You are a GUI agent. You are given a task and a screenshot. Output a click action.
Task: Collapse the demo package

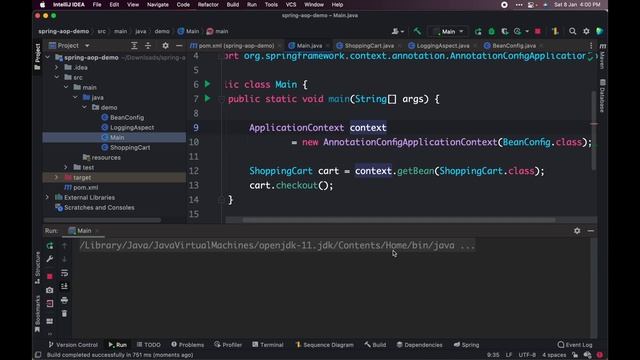click(x=84, y=107)
